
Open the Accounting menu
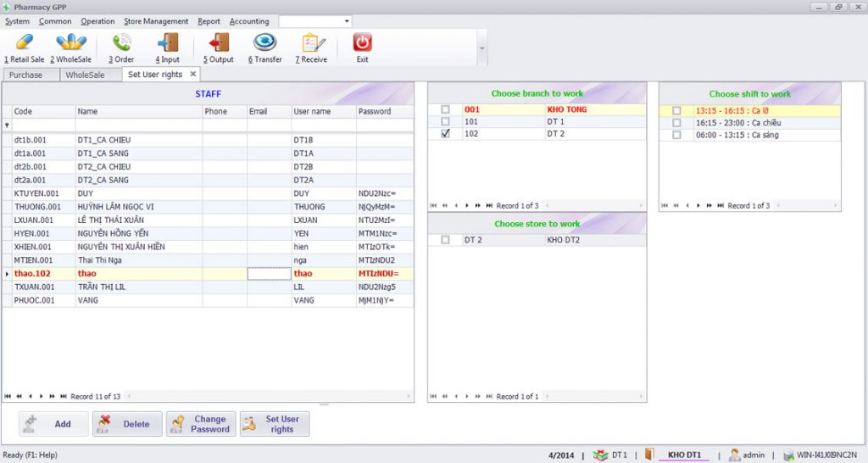[x=249, y=21]
